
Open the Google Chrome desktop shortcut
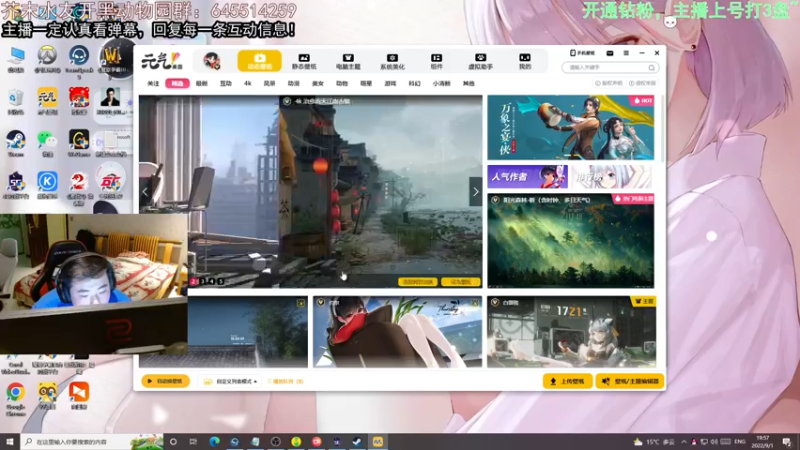(x=15, y=400)
